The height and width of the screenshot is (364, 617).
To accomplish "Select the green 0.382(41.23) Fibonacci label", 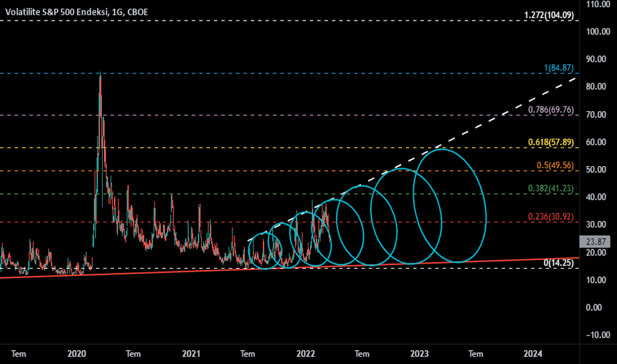I will [551, 189].
